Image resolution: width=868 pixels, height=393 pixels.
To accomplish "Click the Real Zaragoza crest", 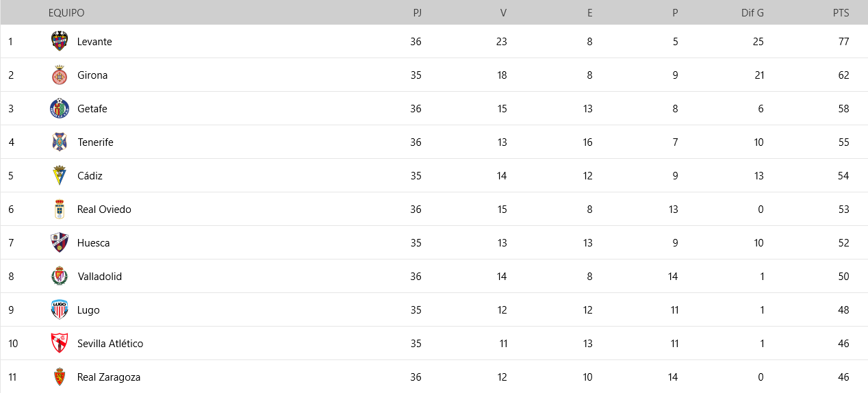I will 60,377.
